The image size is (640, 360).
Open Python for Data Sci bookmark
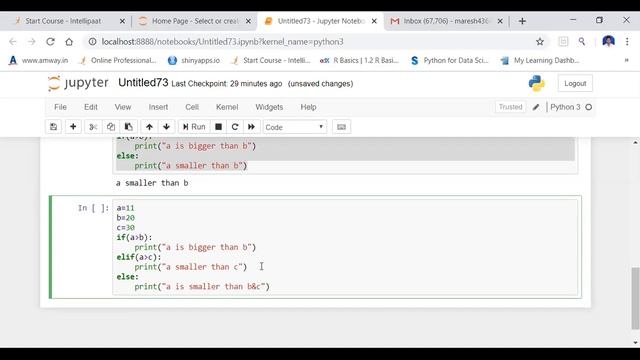[449, 60]
